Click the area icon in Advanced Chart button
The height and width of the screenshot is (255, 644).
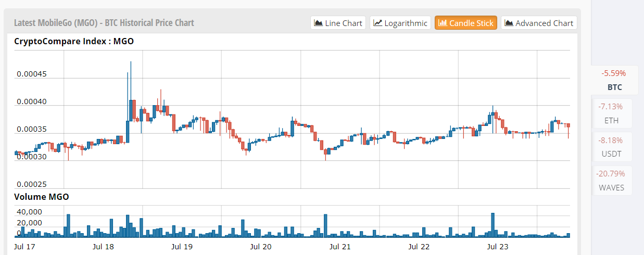click(509, 23)
